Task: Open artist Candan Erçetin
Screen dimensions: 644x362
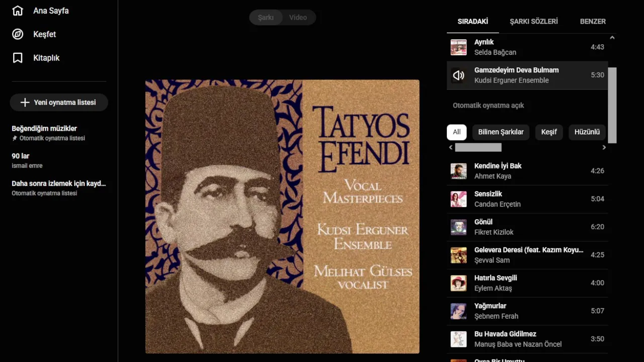Action: click(x=497, y=205)
